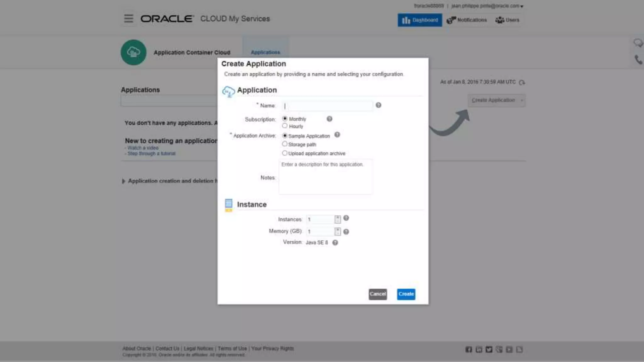Image resolution: width=644 pixels, height=362 pixels.
Task: Click the Applications search field behind dialog
Action: [x=169, y=101]
